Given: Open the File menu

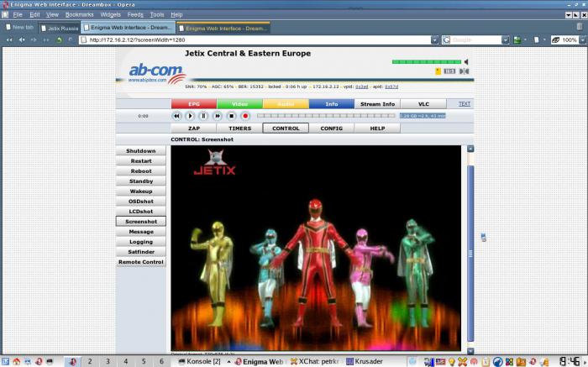Looking at the screenshot, I should 18,14.
